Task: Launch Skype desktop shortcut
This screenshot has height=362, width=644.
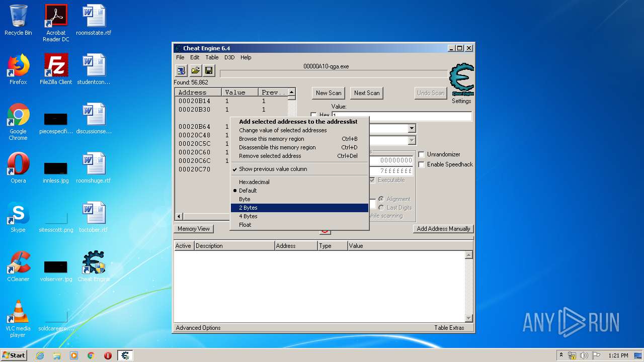Action: coord(18,217)
